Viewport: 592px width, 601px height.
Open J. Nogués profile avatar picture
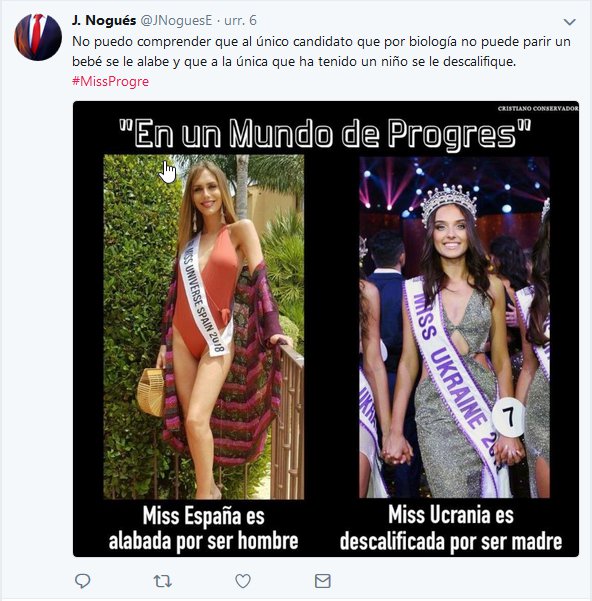(38, 37)
